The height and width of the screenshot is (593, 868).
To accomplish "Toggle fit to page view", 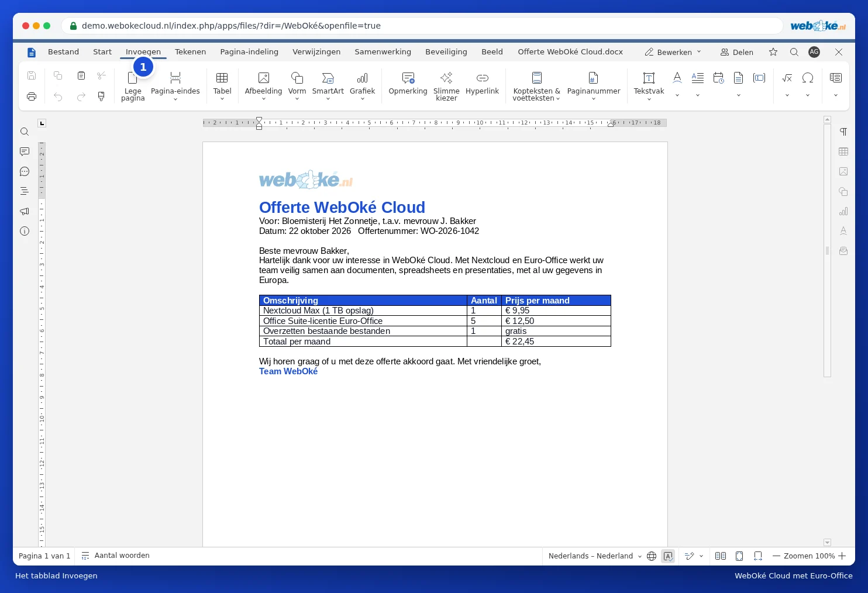I will (739, 556).
